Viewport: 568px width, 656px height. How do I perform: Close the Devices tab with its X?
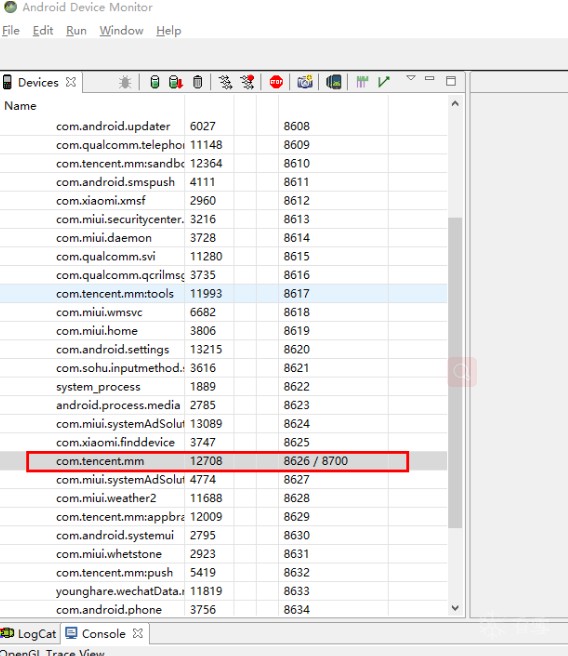71,82
